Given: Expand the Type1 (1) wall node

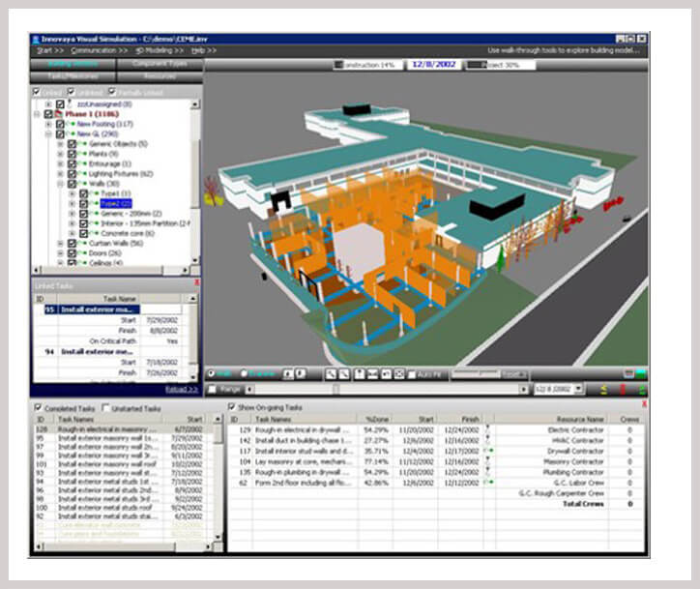Looking at the screenshot, I should 72,193.
